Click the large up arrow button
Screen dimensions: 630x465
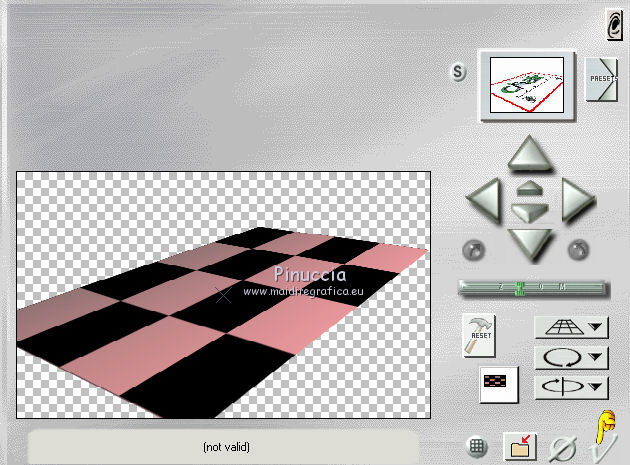coord(530,153)
